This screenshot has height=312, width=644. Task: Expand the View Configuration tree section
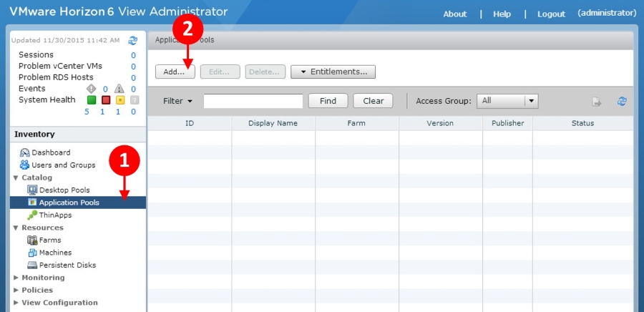16,303
